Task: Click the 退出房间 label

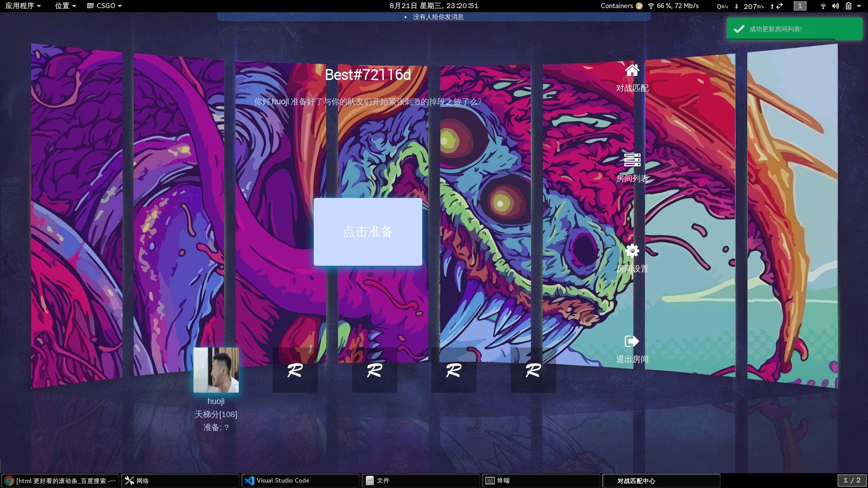Action: point(632,359)
